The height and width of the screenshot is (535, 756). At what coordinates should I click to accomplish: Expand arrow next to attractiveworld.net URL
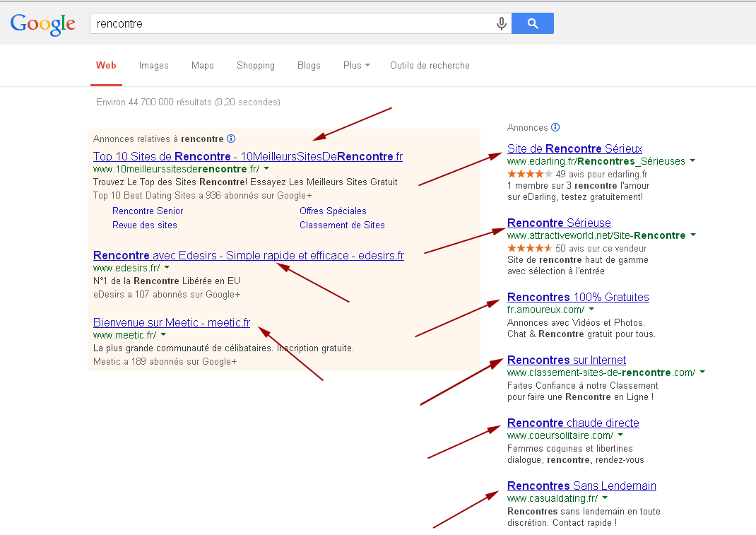[693, 235]
